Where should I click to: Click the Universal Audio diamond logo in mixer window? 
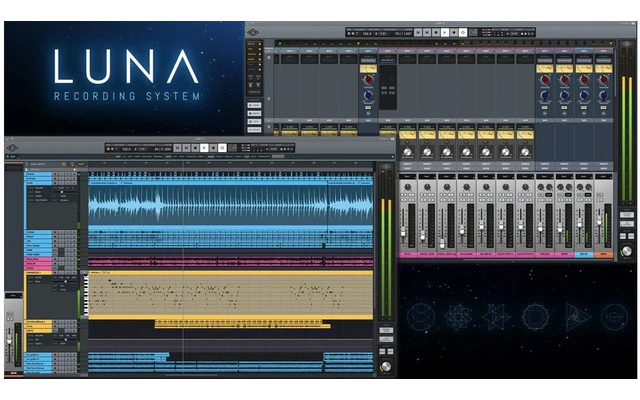pyautogui.click(x=253, y=33)
